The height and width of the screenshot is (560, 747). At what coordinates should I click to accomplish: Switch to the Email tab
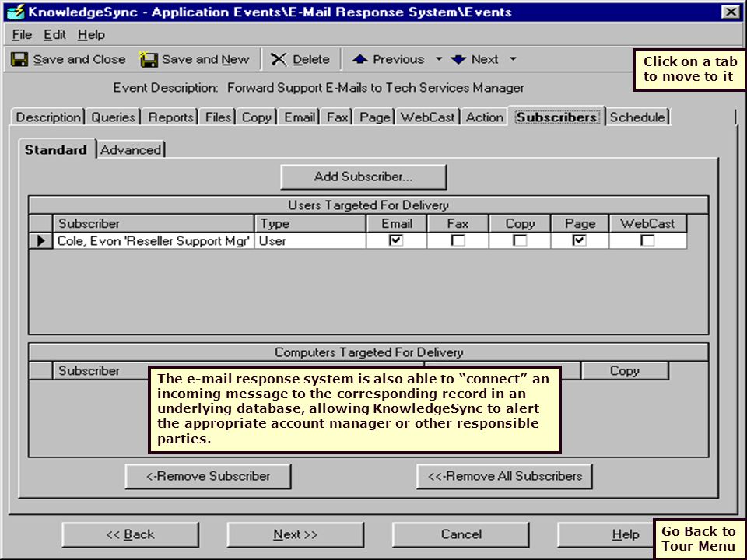pyautogui.click(x=300, y=117)
